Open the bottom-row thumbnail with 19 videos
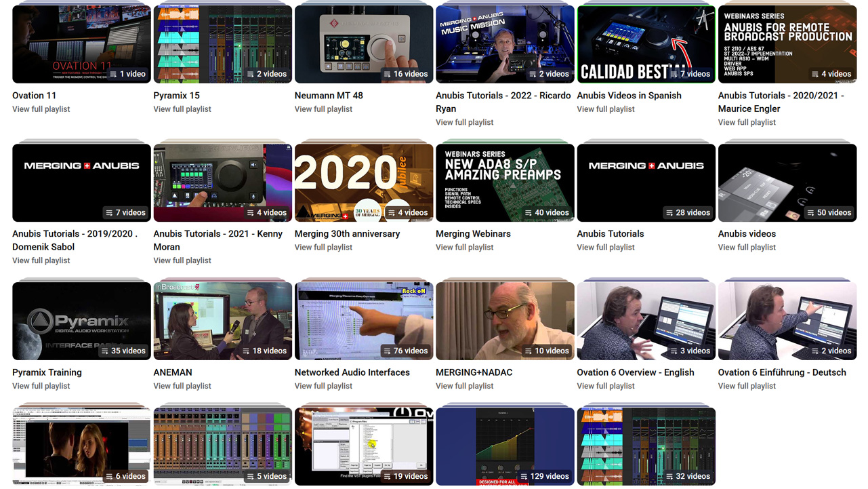The height and width of the screenshot is (489, 868). pos(364,446)
